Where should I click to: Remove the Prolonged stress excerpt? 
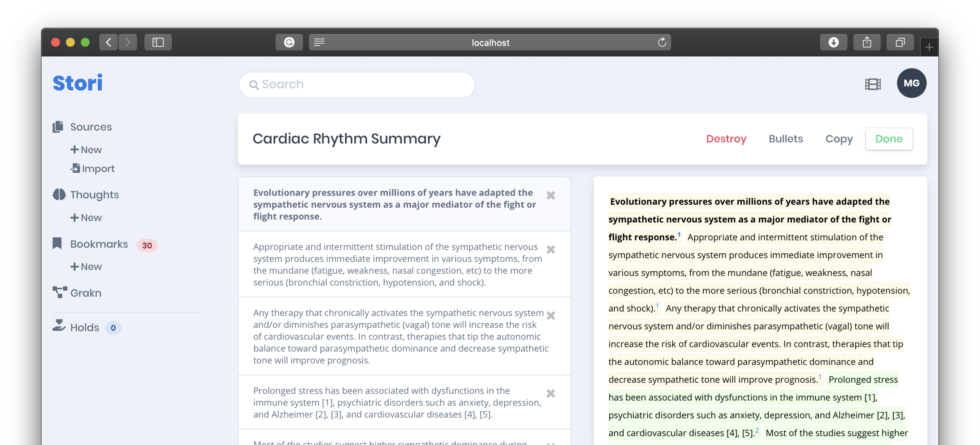[x=551, y=393]
